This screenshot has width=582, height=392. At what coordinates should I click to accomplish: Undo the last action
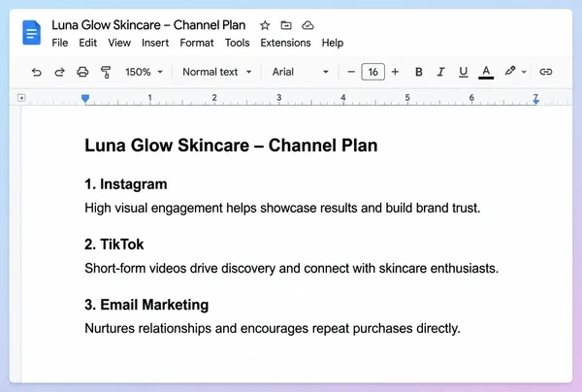[x=37, y=72]
